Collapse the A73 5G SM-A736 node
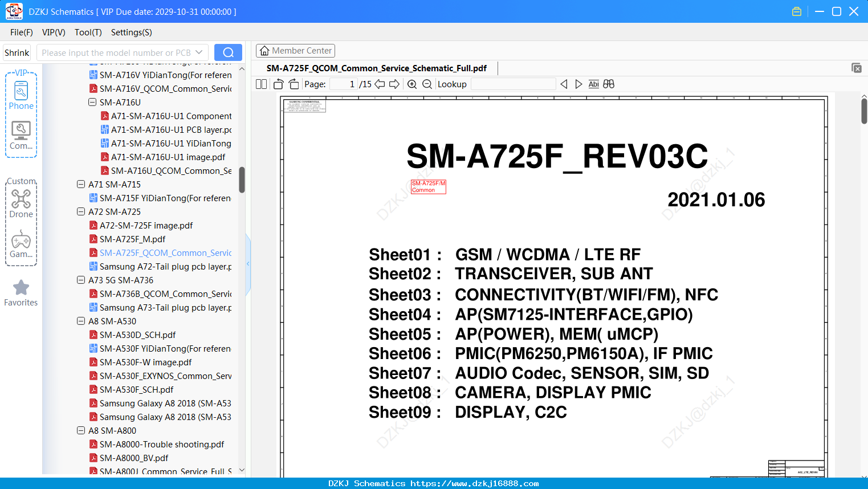This screenshot has height=489, width=868. tap(81, 280)
